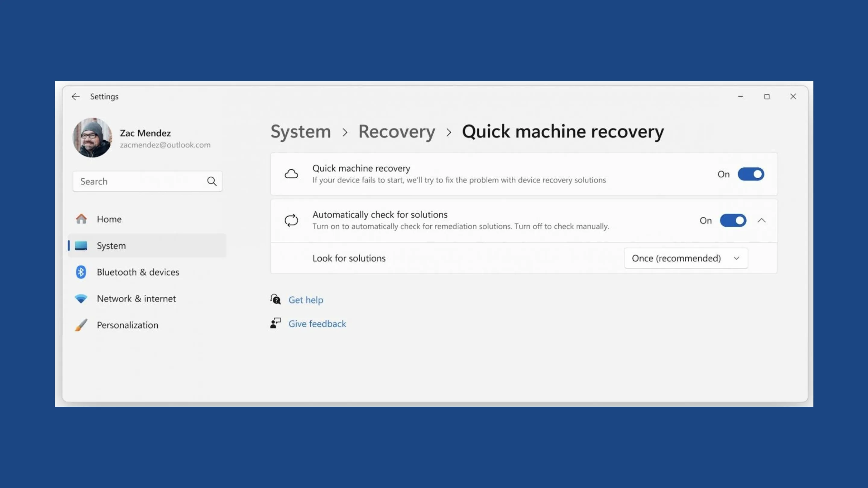Click inside the Search settings field
The width and height of the screenshot is (868, 488).
click(x=135, y=181)
